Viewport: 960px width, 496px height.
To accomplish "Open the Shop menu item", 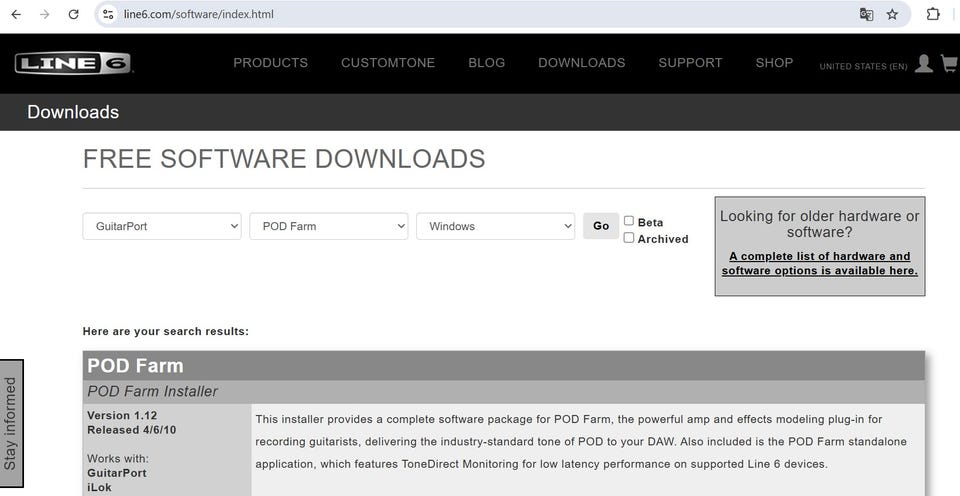I will [x=774, y=62].
